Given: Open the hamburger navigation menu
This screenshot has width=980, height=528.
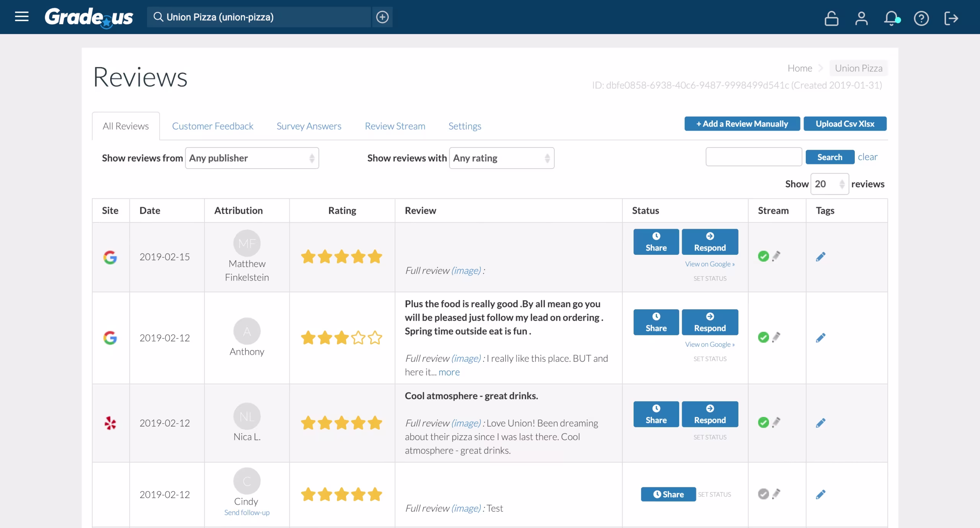Looking at the screenshot, I should tap(22, 17).
